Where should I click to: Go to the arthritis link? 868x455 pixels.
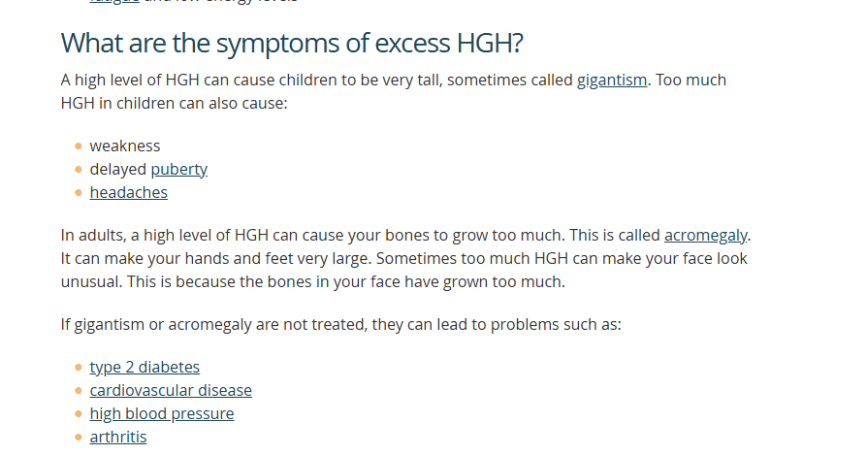[118, 437]
